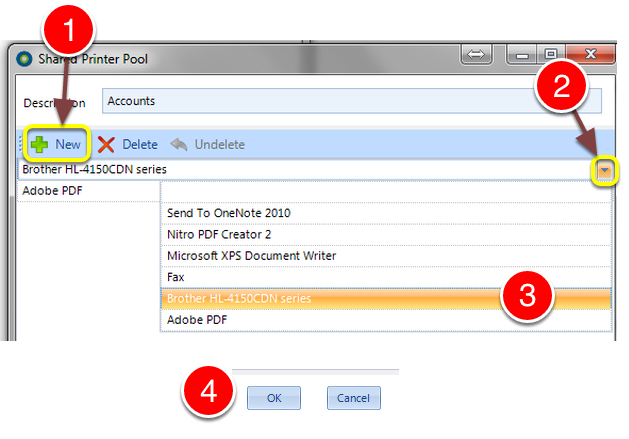Pick Microsoft XPS Document Writer entry
Image resolution: width=629 pixels, height=439 pixels.
(x=386, y=256)
